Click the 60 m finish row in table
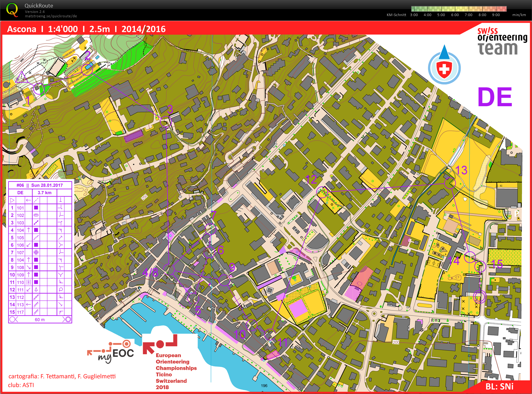Screen dimensions: 532x394 [x=40, y=320]
